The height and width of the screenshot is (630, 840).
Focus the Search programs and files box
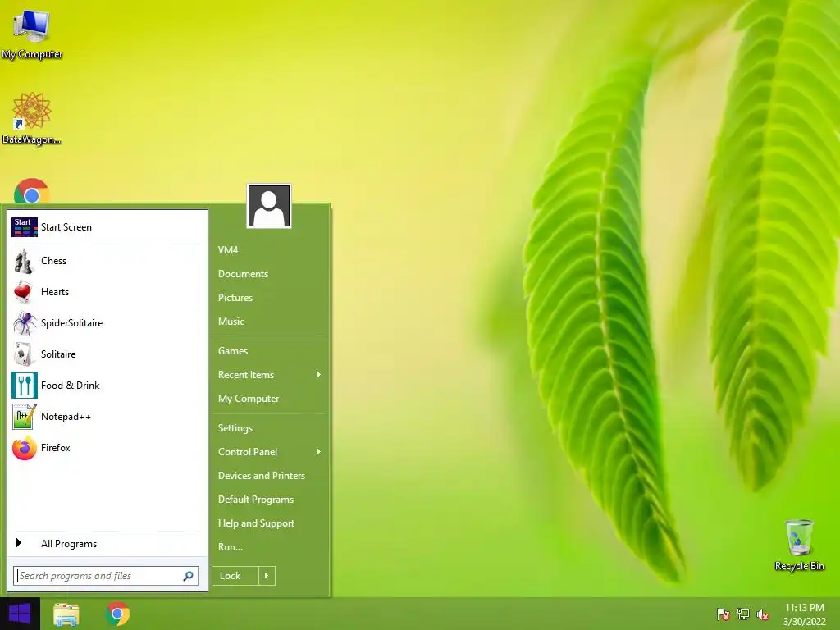click(x=106, y=576)
